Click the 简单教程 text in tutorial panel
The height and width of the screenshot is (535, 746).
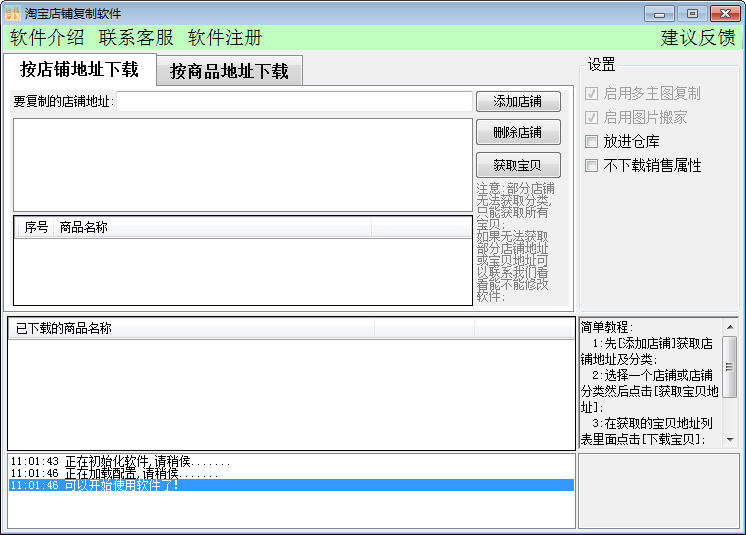coord(607,327)
